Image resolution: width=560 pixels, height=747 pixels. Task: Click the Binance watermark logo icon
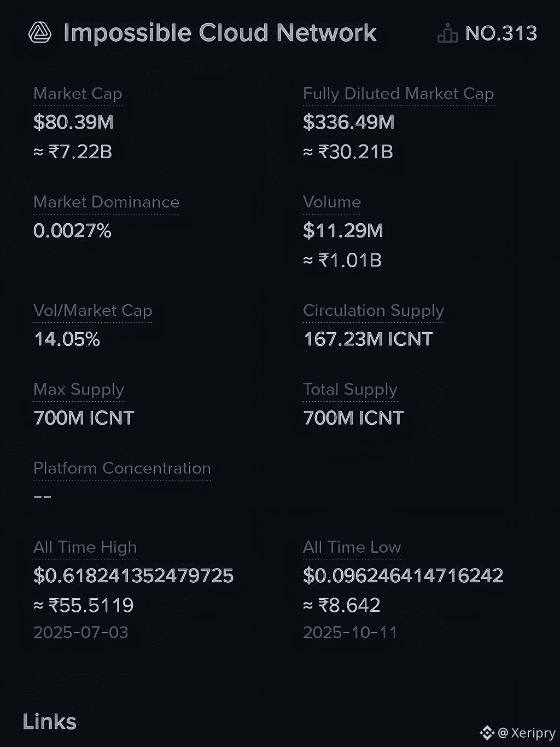coord(487,733)
